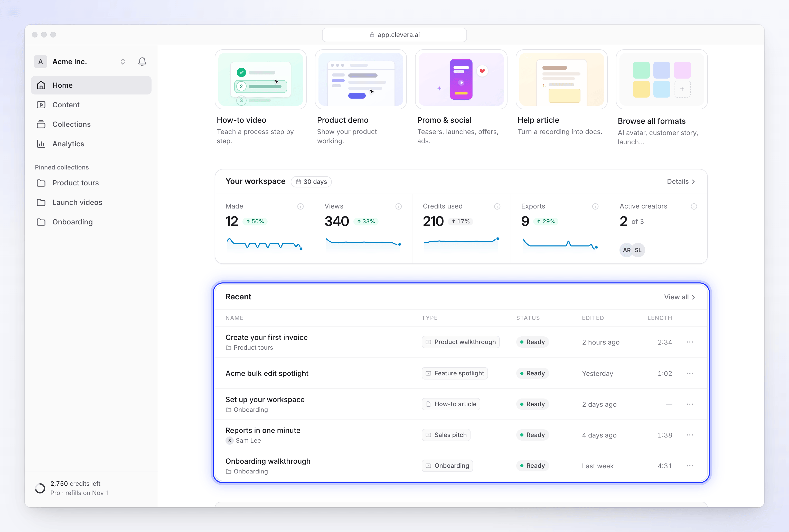Viewport: 789px width, 532px height.
Task: Open the Content section
Action: [x=91, y=105]
